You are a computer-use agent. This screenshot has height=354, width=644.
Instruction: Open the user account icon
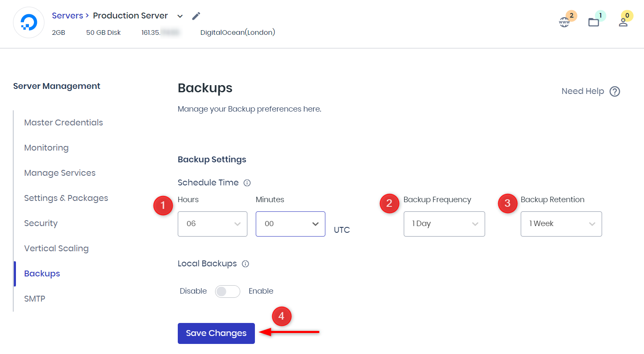coord(623,22)
